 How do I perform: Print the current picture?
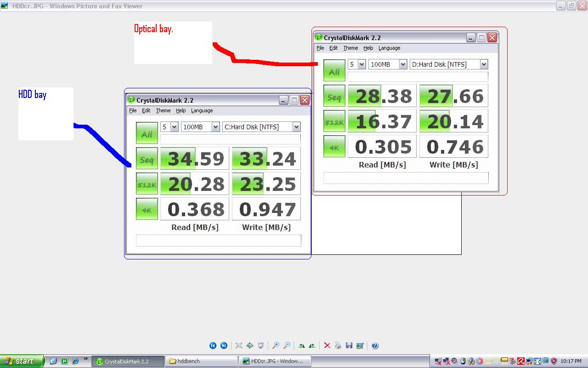338,345
